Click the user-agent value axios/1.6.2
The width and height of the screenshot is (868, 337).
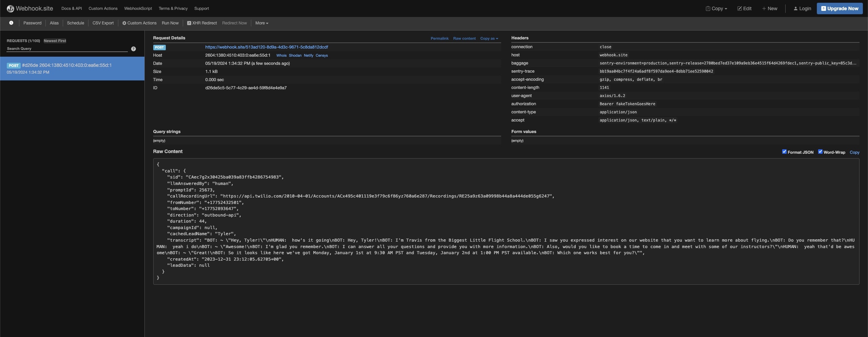pos(612,96)
